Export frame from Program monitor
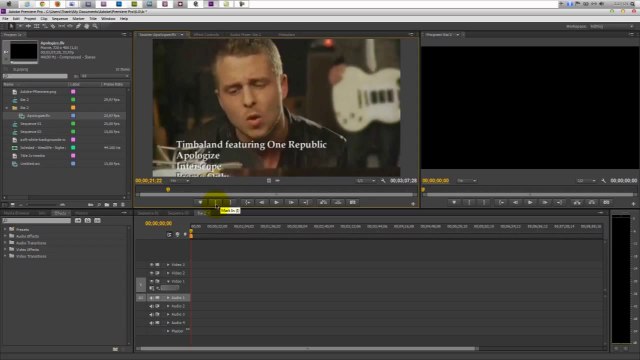 606,202
